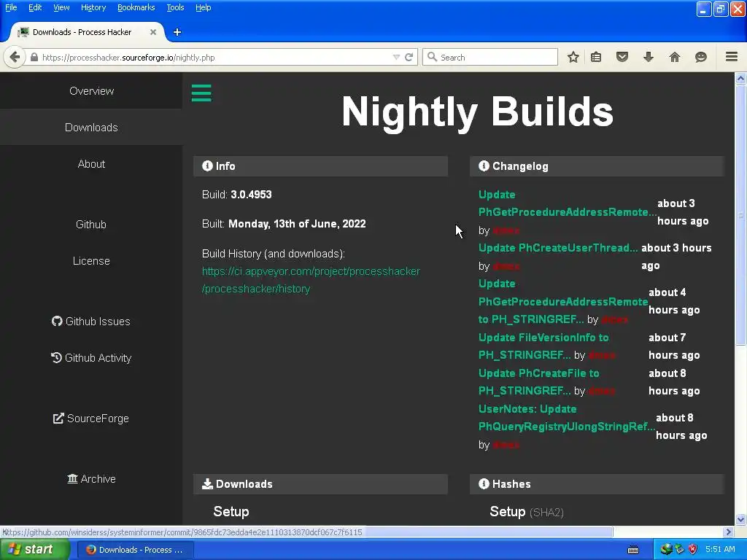This screenshot has width=747, height=560.
Task: Open Github Activity in sidebar
Action: [91, 357]
